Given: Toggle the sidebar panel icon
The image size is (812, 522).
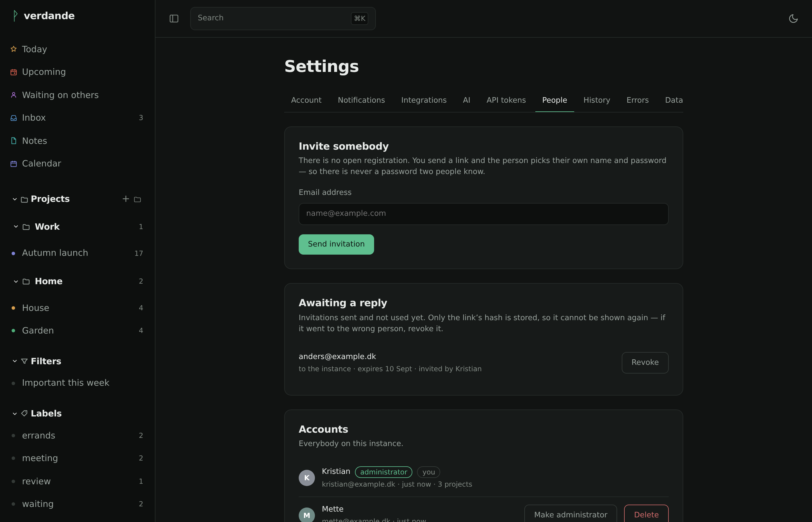Looking at the screenshot, I should point(174,19).
